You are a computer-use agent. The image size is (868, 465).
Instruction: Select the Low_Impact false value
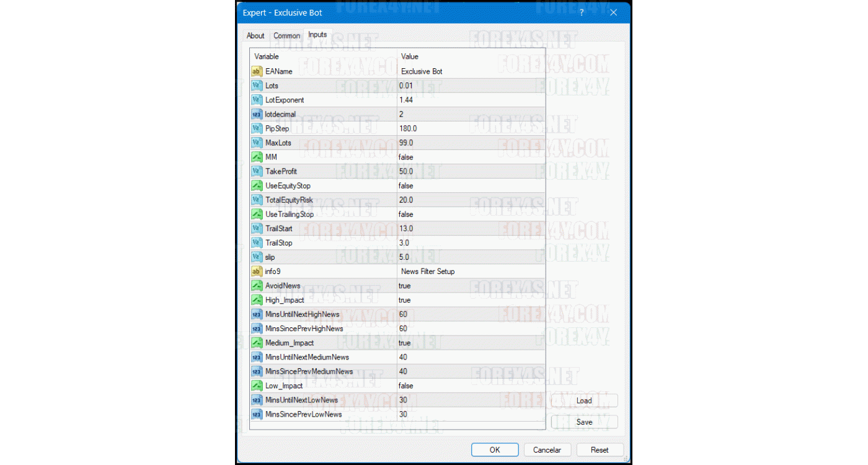pyautogui.click(x=406, y=386)
